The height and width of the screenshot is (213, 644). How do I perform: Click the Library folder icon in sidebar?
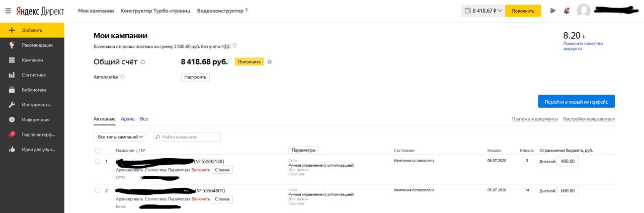[12, 90]
